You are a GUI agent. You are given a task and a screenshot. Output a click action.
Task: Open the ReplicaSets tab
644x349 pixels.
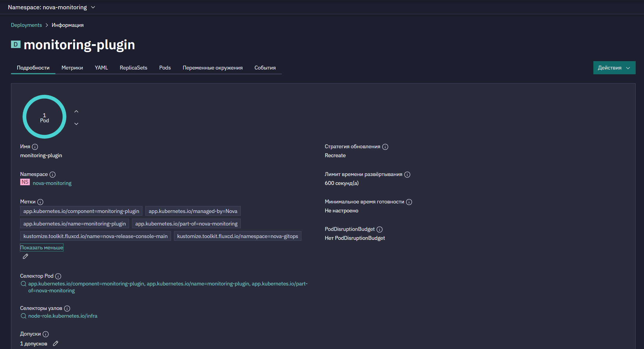pyautogui.click(x=133, y=68)
